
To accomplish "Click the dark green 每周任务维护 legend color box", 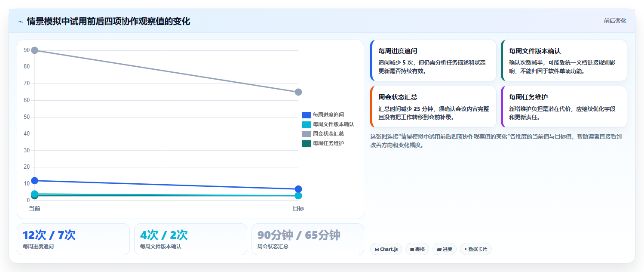I will [307, 143].
